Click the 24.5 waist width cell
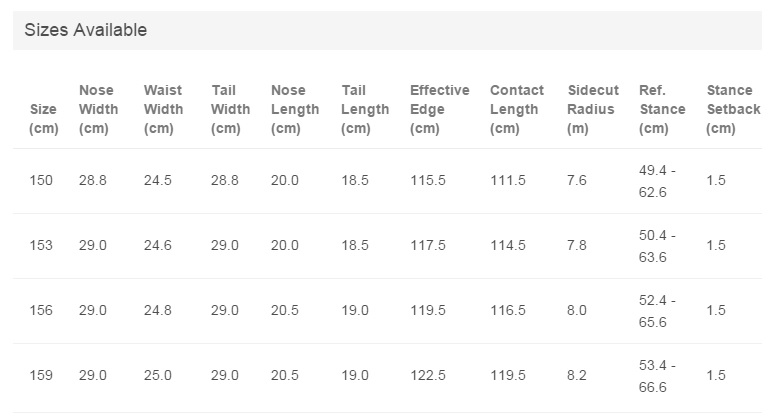The height and width of the screenshot is (418, 777). (158, 180)
